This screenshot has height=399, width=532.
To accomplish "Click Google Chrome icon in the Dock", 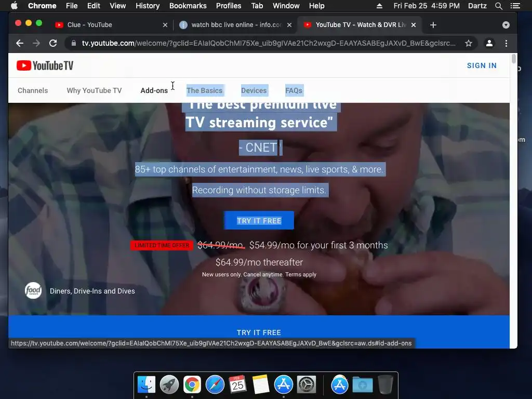I will click(192, 385).
